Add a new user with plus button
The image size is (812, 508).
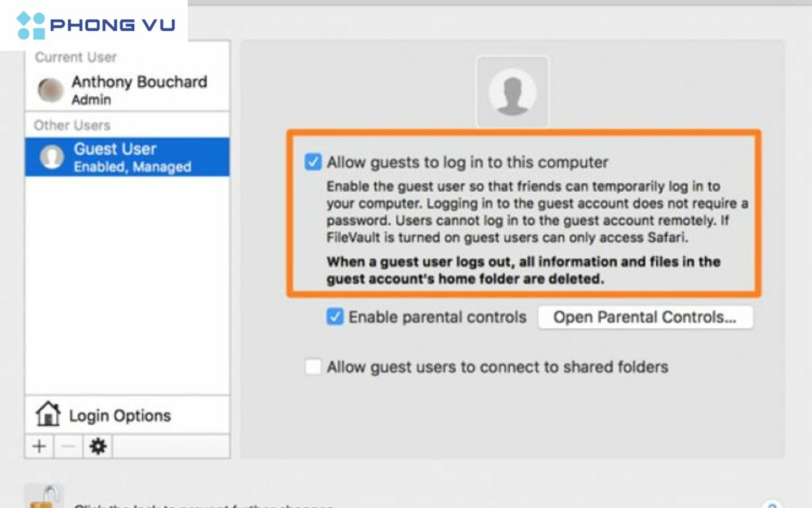(39, 446)
